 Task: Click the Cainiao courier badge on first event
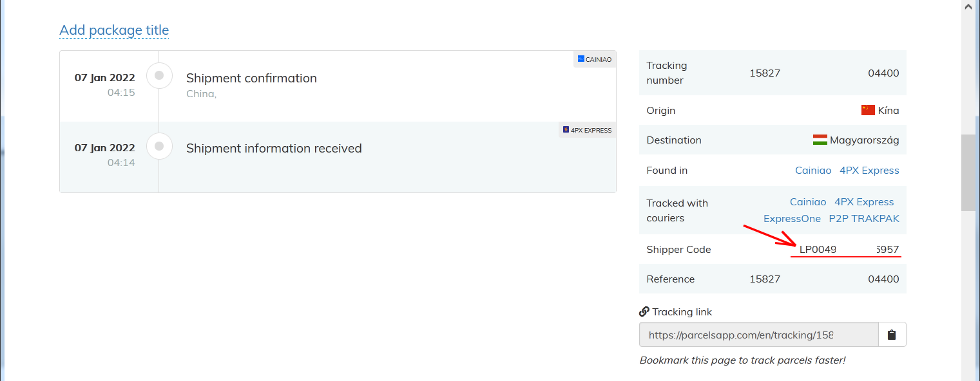pyautogui.click(x=595, y=59)
